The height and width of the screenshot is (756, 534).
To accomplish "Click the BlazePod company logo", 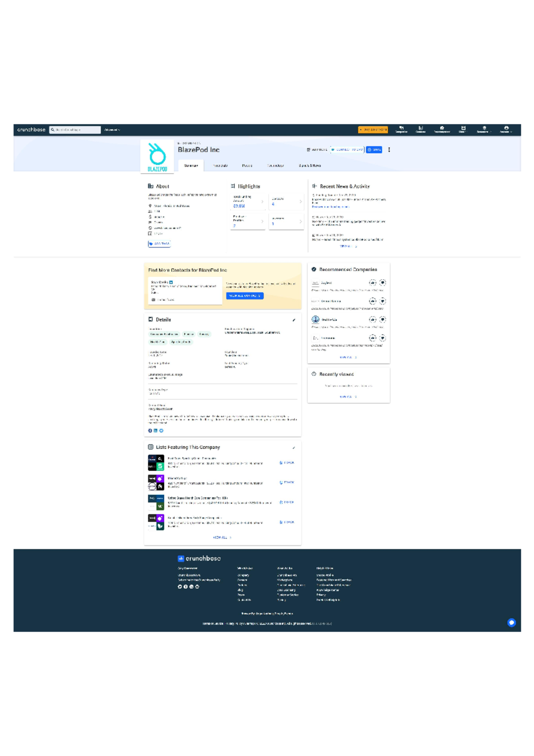I will 157,157.
